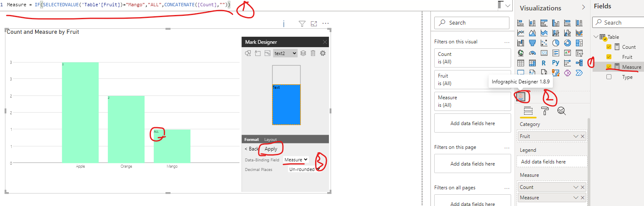The height and width of the screenshot is (206, 644).
Task: Pick the Decomposition tree visualization
Action: coord(579,63)
